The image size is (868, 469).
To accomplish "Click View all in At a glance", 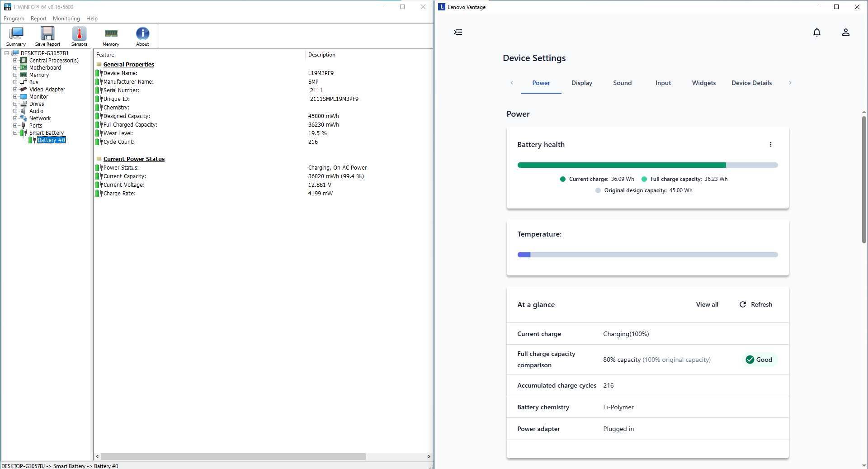I will [x=707, y=304].
